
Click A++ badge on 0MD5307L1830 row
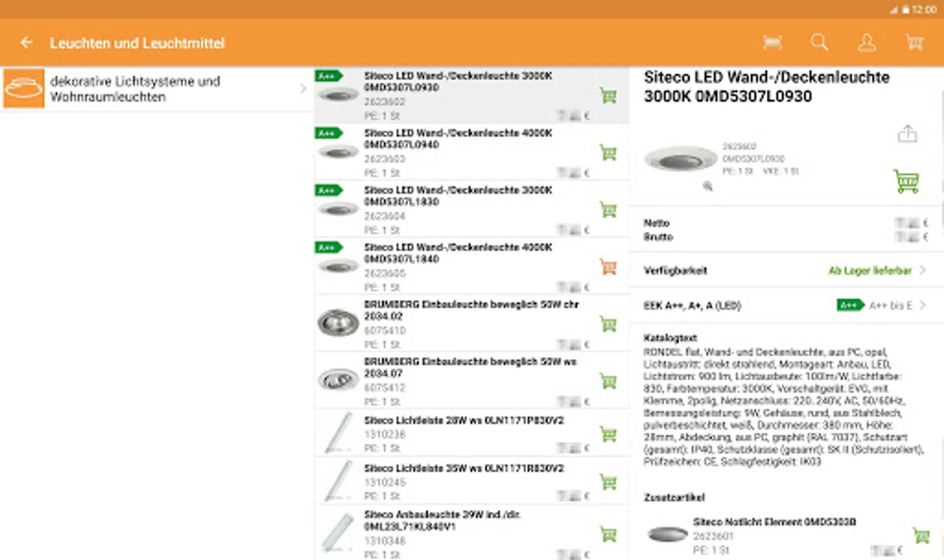329,190
